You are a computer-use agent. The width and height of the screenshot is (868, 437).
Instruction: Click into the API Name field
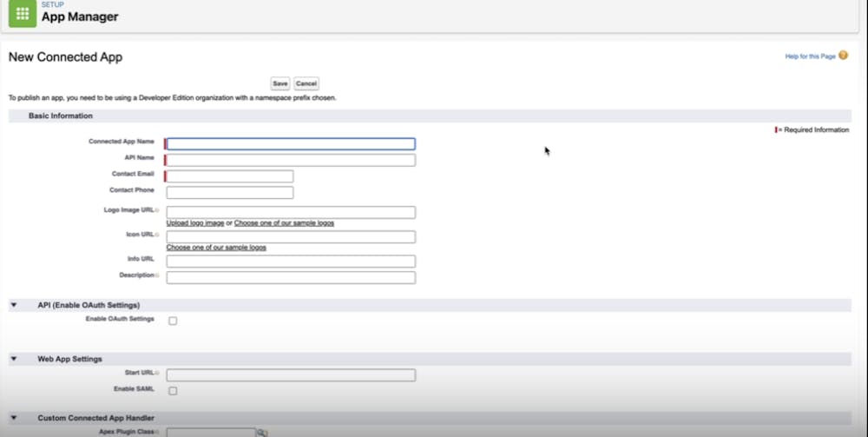coord(291,160)
